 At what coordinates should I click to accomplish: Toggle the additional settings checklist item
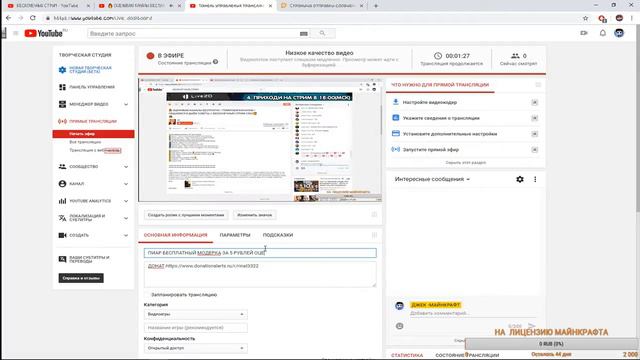click(x=534, y=134)
